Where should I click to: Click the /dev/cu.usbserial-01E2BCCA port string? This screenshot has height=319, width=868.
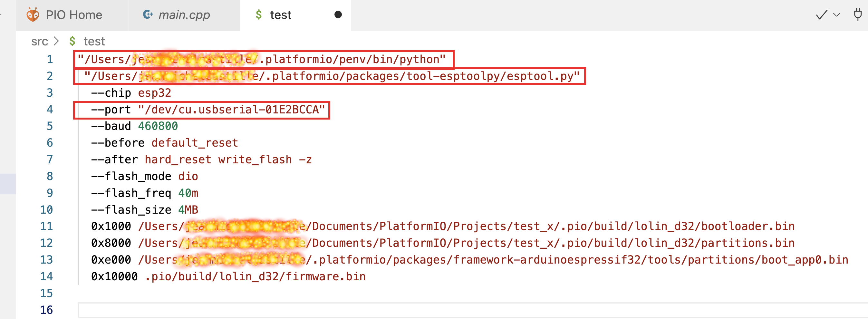[x=231, y=110]
